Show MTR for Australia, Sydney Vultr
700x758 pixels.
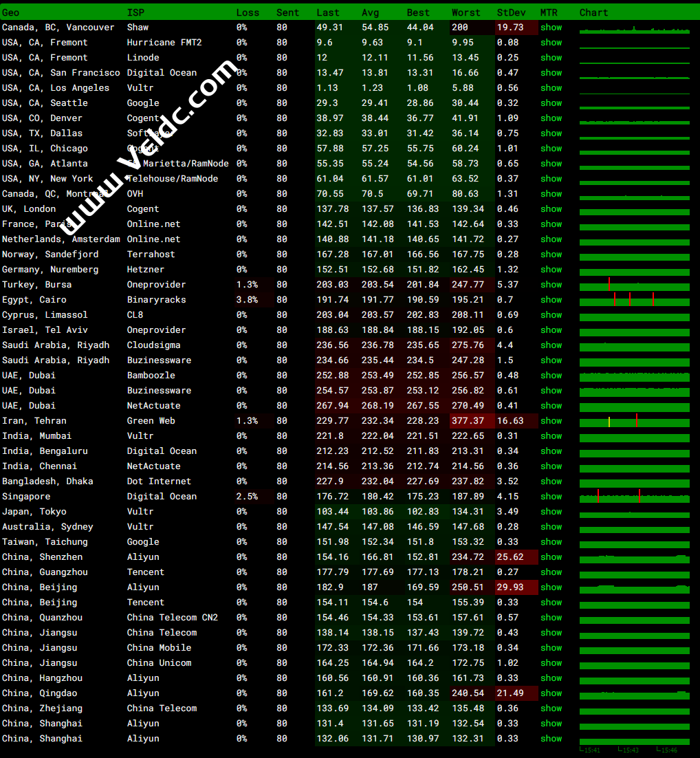click(551, 527)
